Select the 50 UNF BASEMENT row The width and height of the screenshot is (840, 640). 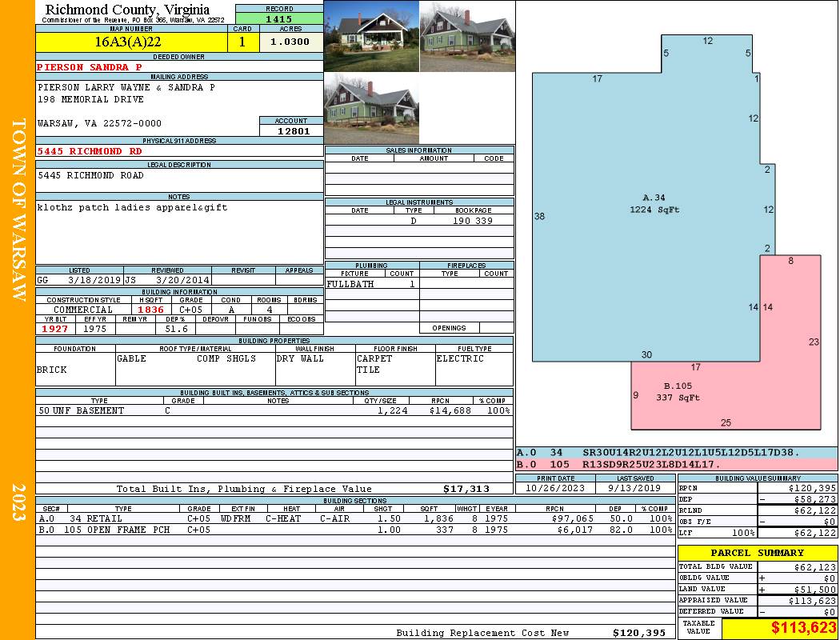pyautogui.click(x=274, y=410)
